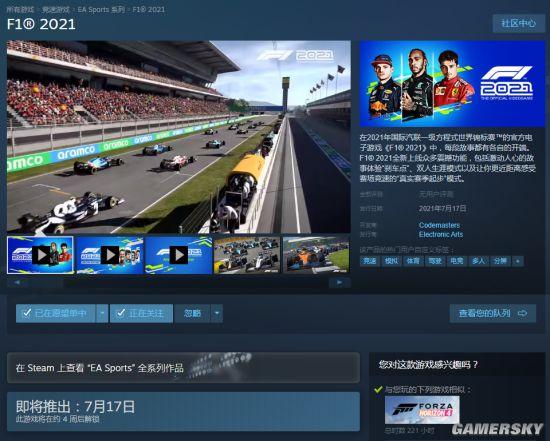This screenshot has height=441, width=550.
Task: Click the EA Sports 系列 breadcrumb link
Action: point(101,9)
